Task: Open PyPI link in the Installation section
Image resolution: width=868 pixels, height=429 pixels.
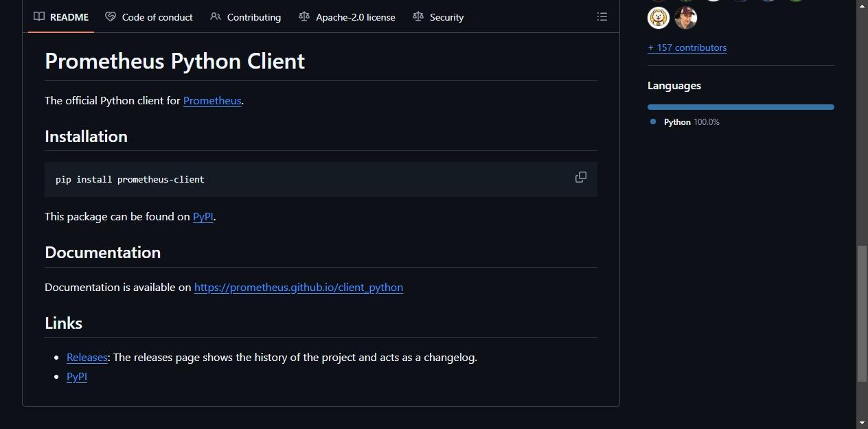Action: click(x=203, y=216)
